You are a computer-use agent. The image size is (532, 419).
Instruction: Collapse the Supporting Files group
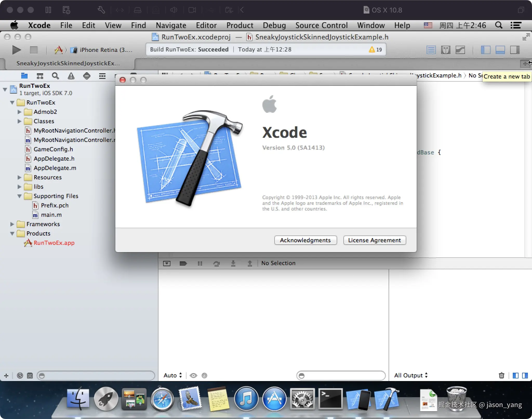tap(19, 196)
